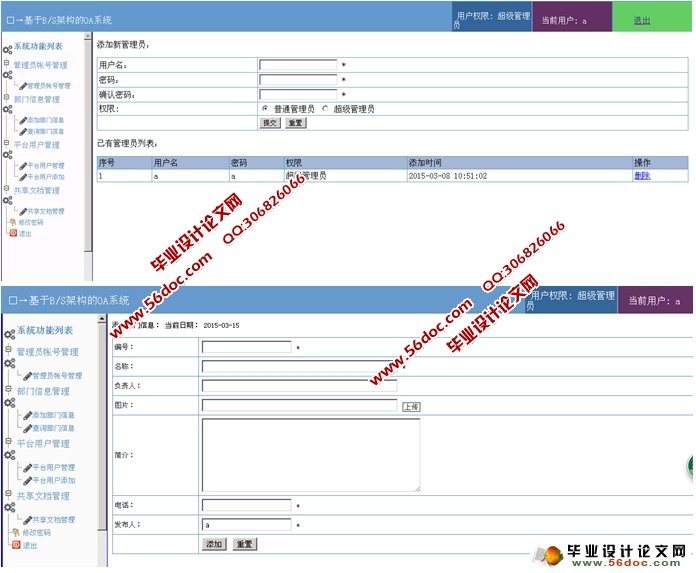
Task: Click 退出 link in add-admin page header
Action: (x=641, y=20)
